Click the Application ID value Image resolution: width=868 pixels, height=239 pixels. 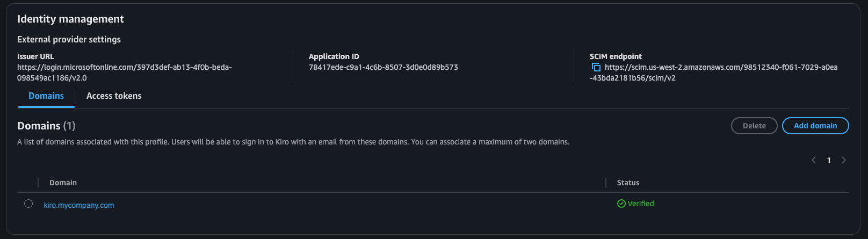click(x=383, y=67)
